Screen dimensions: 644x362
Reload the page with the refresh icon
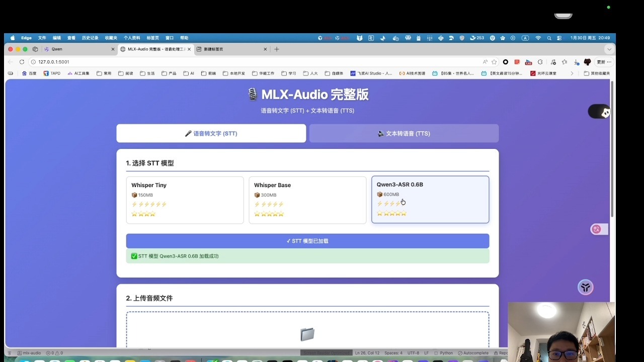point(22,62)
